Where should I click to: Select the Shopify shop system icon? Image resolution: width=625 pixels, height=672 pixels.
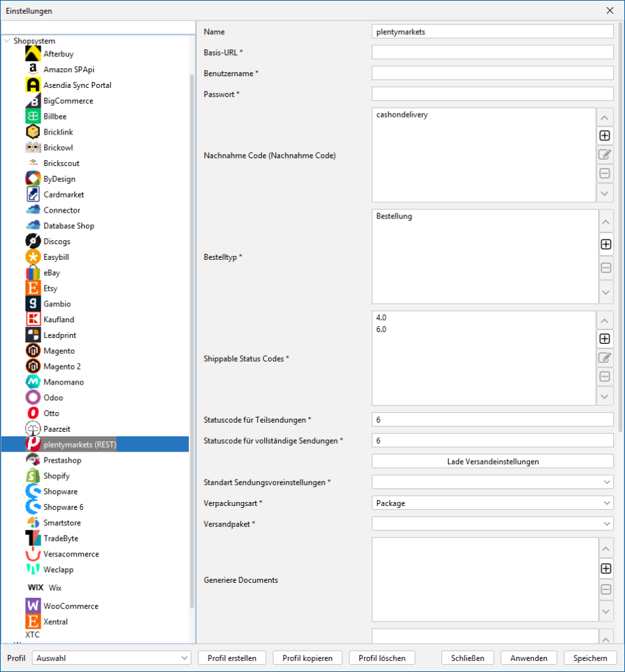click(x=33, y=476)
